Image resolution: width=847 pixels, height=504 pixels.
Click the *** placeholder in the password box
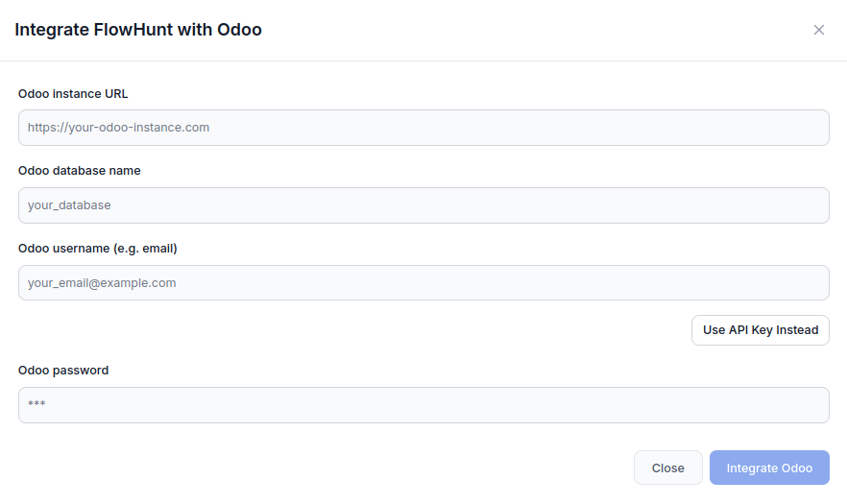click(x=36, y=405)
